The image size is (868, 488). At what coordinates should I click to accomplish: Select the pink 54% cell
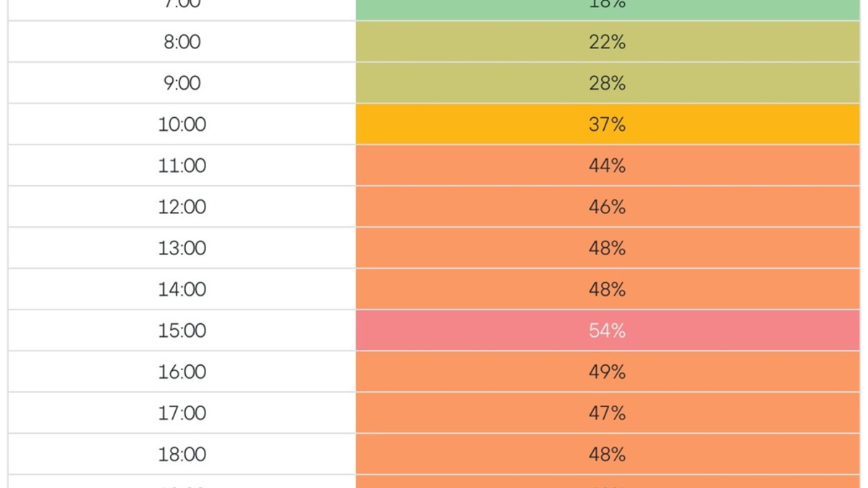pos(607,330)
